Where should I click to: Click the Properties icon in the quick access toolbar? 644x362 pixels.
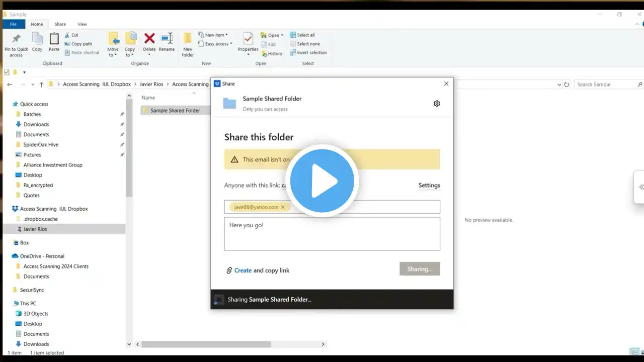tap(7, 72)
